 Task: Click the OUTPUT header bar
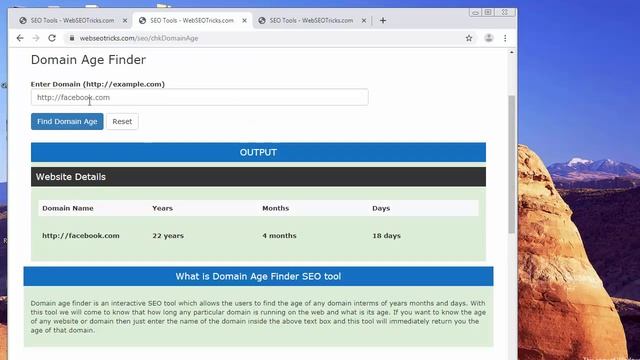pyautogui.click(x=258, y=152)
